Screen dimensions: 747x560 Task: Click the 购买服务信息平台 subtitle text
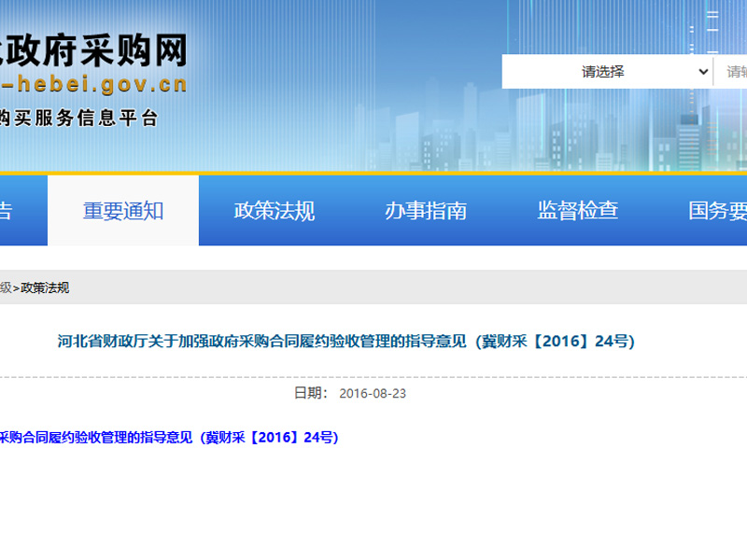pos(79,119)
